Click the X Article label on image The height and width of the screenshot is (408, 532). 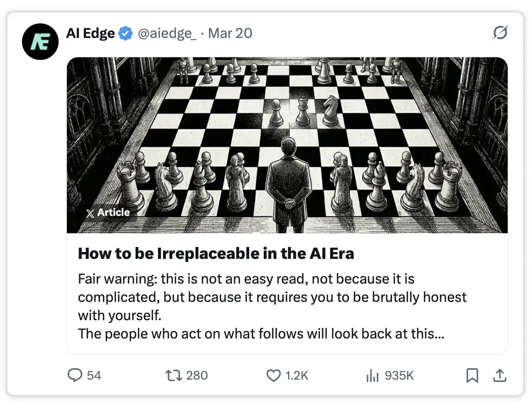coord(108,213)
